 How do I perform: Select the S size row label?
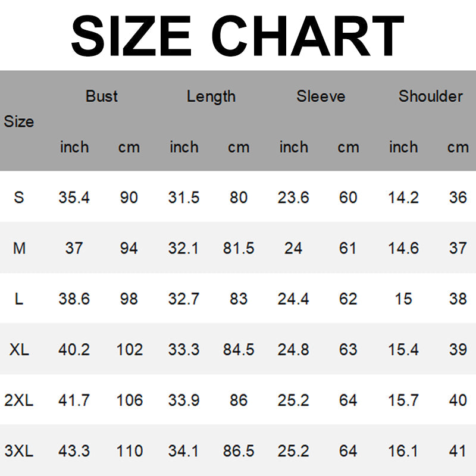click(19, 197)
